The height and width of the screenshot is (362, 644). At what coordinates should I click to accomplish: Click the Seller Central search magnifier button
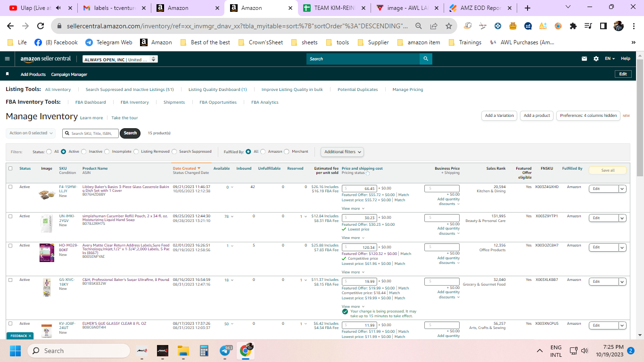426,59
